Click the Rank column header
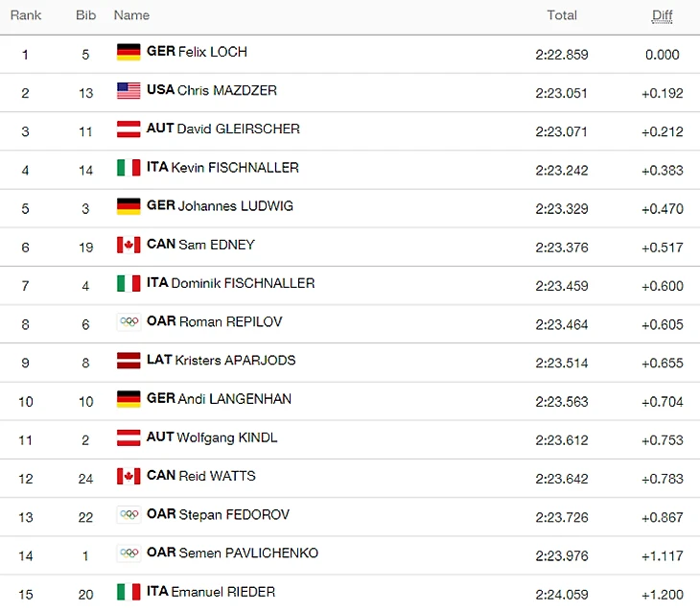The height and width of the screenshot is (612, 700). [26, 15]
